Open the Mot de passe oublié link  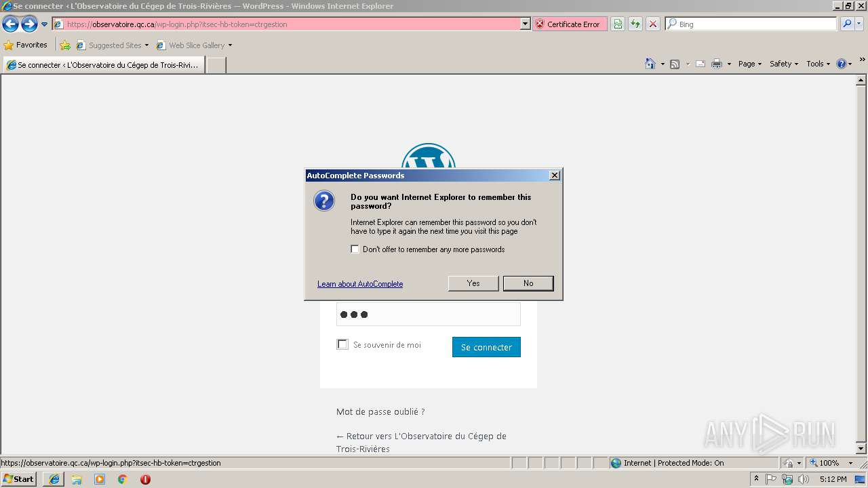tap(380, 411)
